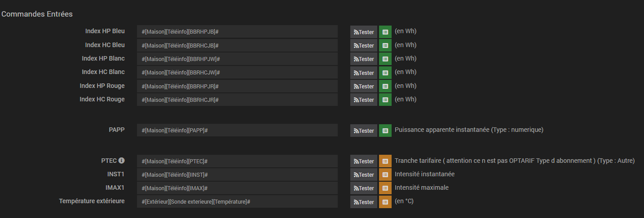The image size is (644, 218).
Task: Open command picker for Index HC Blanc
Action: pyautogui.click(x=385, y=73)
